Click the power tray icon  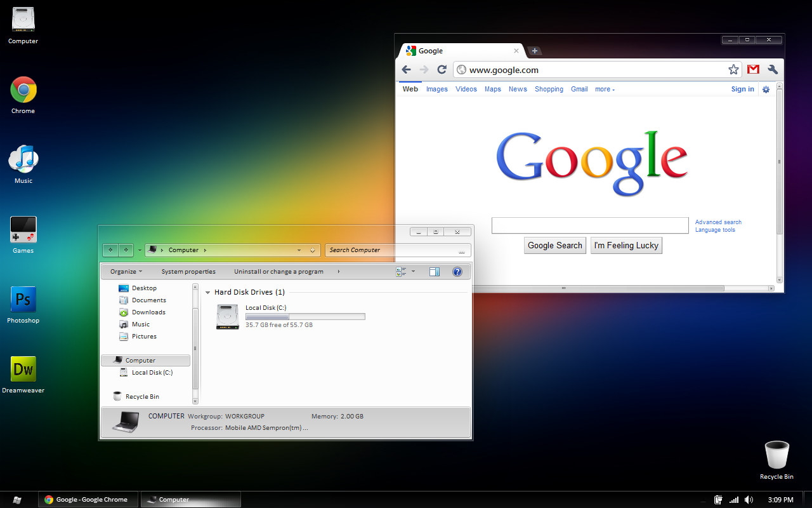click(719, 500)
